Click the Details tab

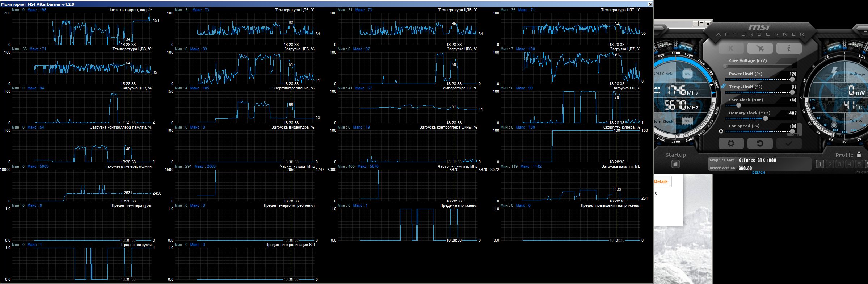(x=661, y=181)
